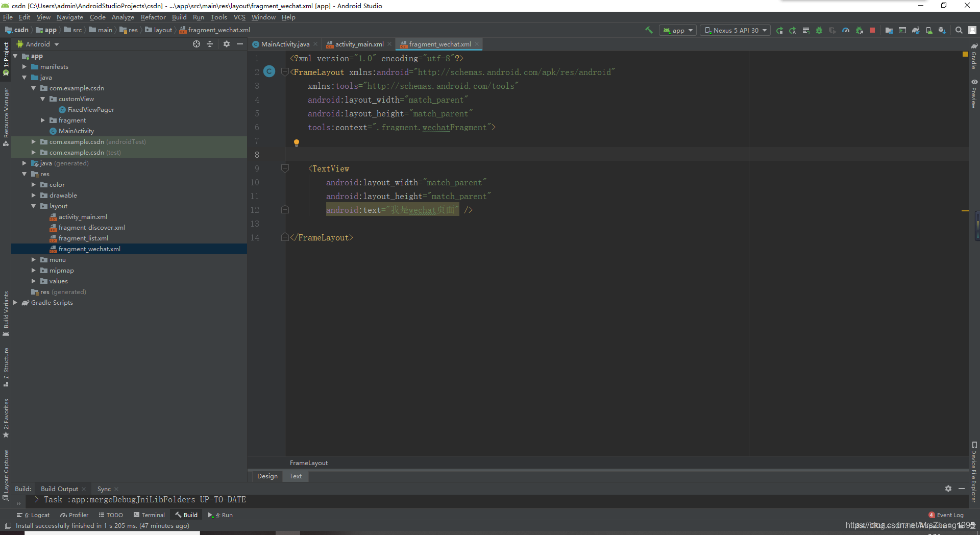
Task: Switch to Design view tab
Action: click(267, 476)
